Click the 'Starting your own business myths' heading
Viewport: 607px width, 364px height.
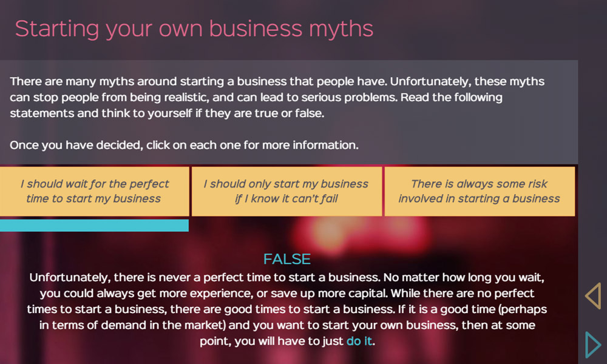(194, 29)
